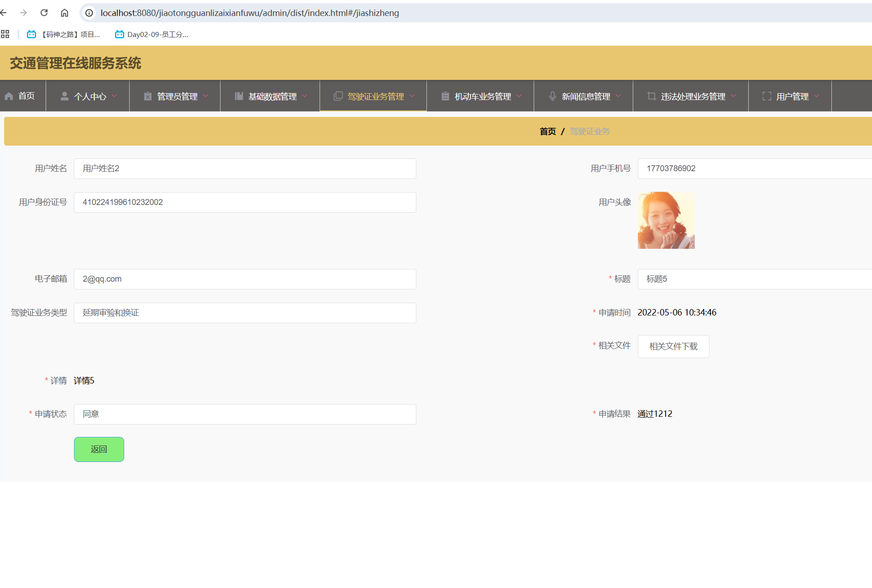
Task: Open the 机动车业务管理 menu
Action: [482, 96]
